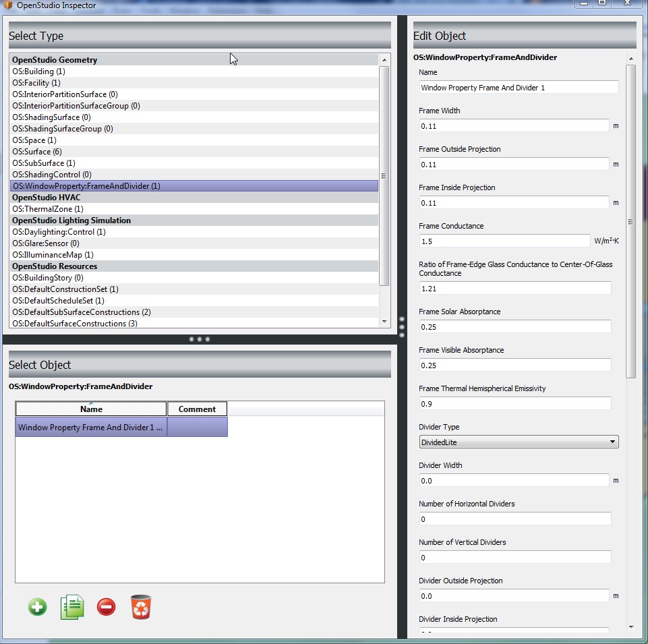Screen dimensions: 648x644
Task: Click the comment cell of selected object row
Action: pos(198,427)
